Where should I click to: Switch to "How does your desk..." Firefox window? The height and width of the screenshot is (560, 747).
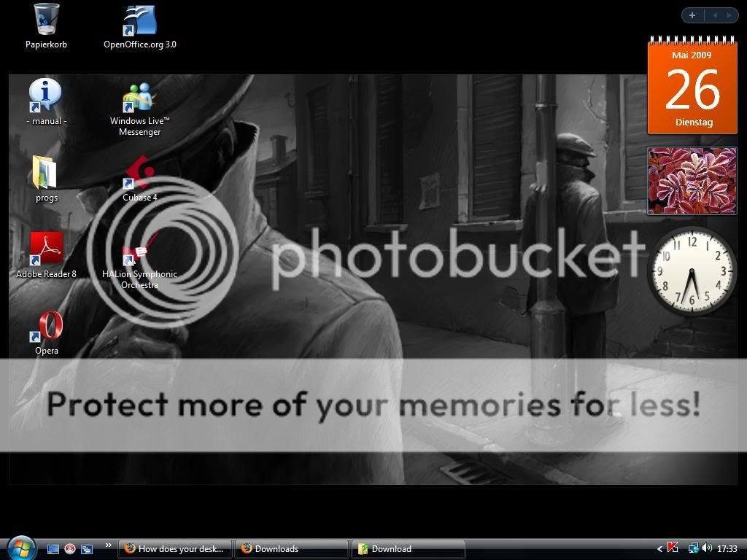(x=175, y=549)
